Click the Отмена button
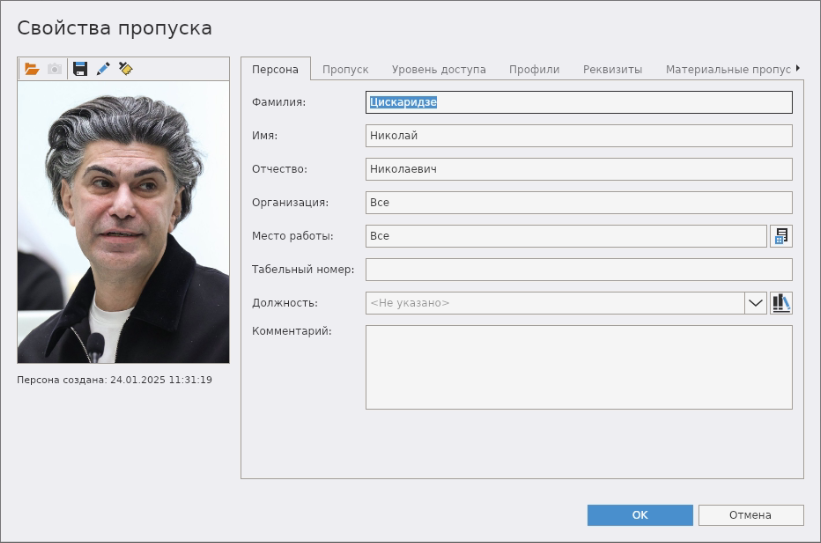This screenshot has width=821, height=543. click(x=750, y=515)
